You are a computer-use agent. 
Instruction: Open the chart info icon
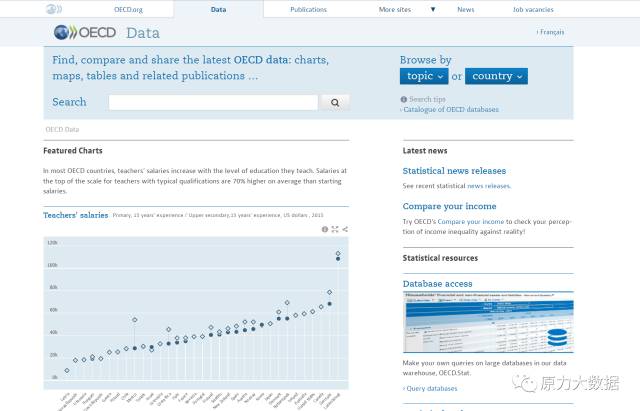point(325,229)
